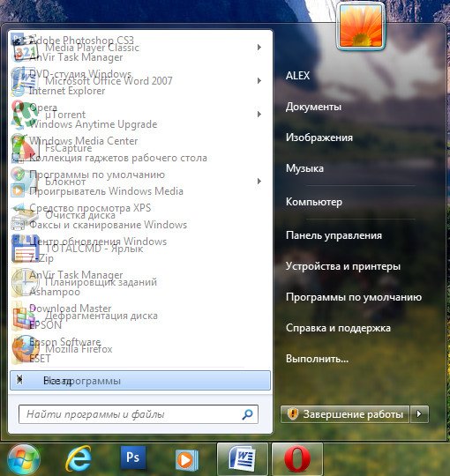Click the Проигрыватель Windows Media small icon
450x476 pixels.
(x=18, y=191)
